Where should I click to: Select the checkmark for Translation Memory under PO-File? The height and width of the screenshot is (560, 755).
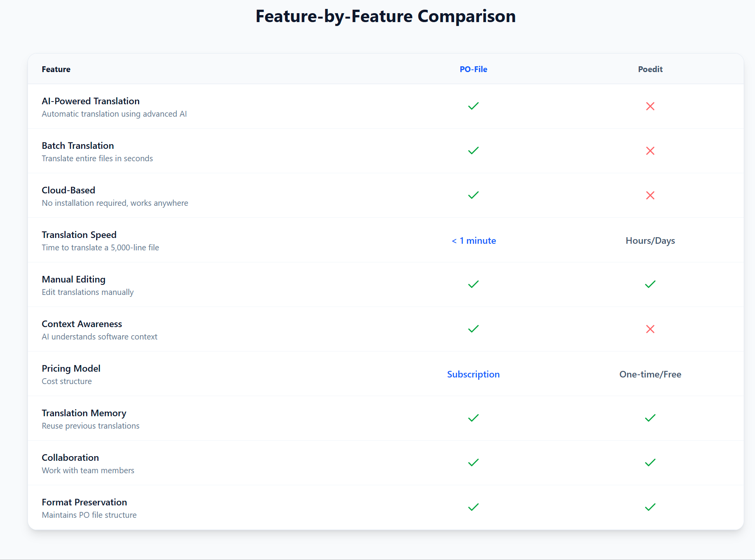click(x=473, y=418)
